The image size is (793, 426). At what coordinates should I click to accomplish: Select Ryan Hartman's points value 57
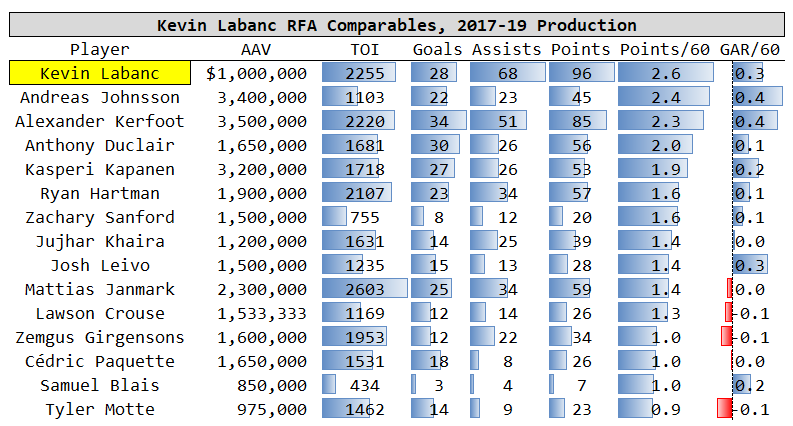click(x=582, y=194)
